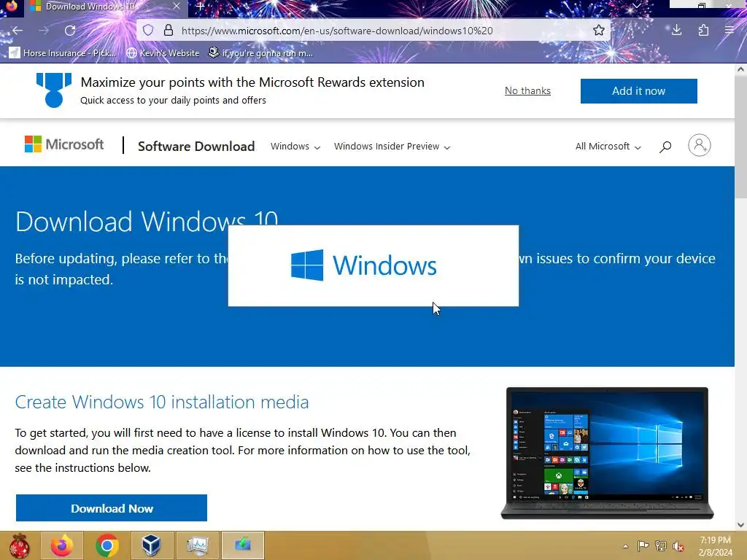Open the Action Center flag icon
Image resolution: width=747 pixels, height=560 pixels.
643,545
